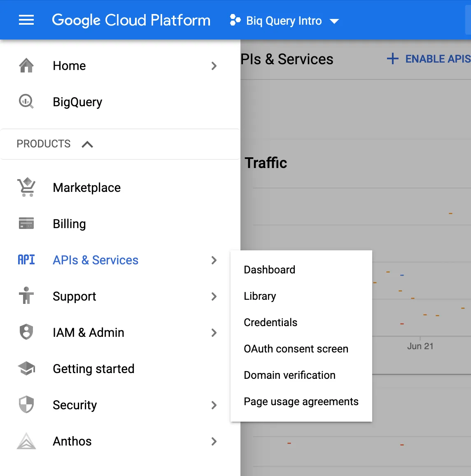Click the Traffic chart heading
This screenshot has width=471, height=476.
[x=266, y=163]
